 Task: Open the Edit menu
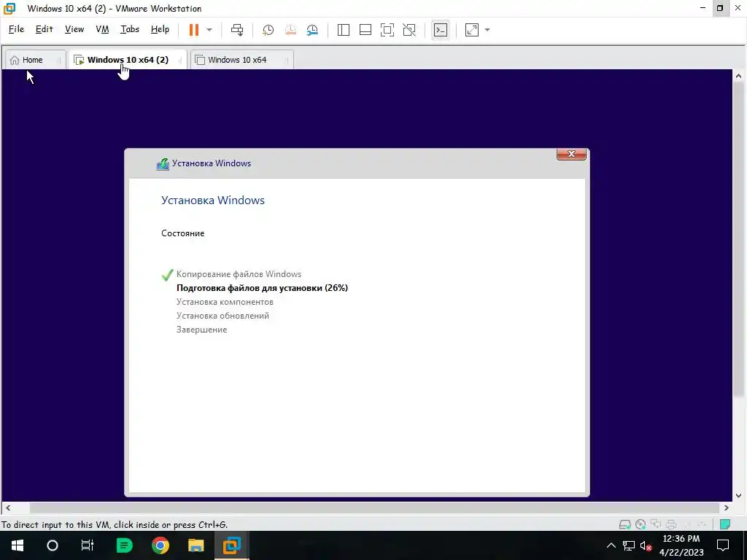point(44,29)
